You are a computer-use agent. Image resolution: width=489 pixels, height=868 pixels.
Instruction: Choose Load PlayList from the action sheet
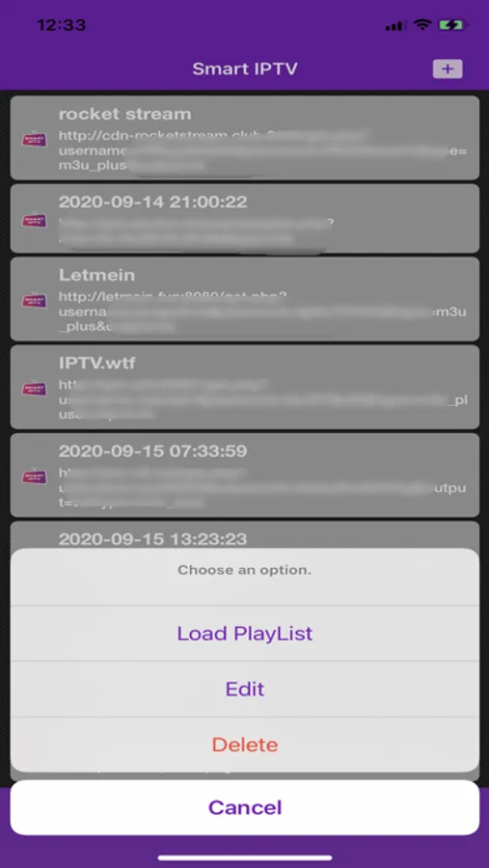pyautogui.click(x=245, y=634)
